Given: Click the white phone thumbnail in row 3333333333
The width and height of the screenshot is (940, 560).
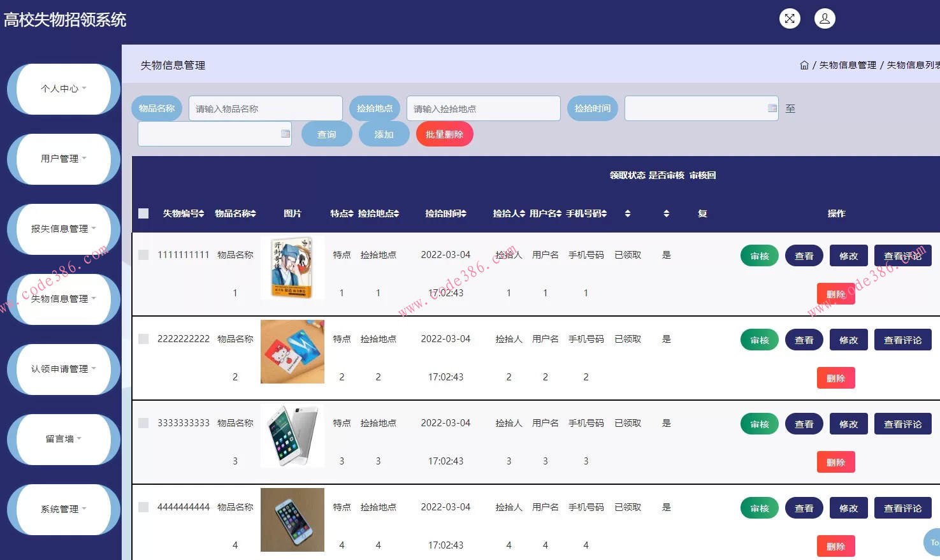Looking at the screenshot, I should click(292, 435).
